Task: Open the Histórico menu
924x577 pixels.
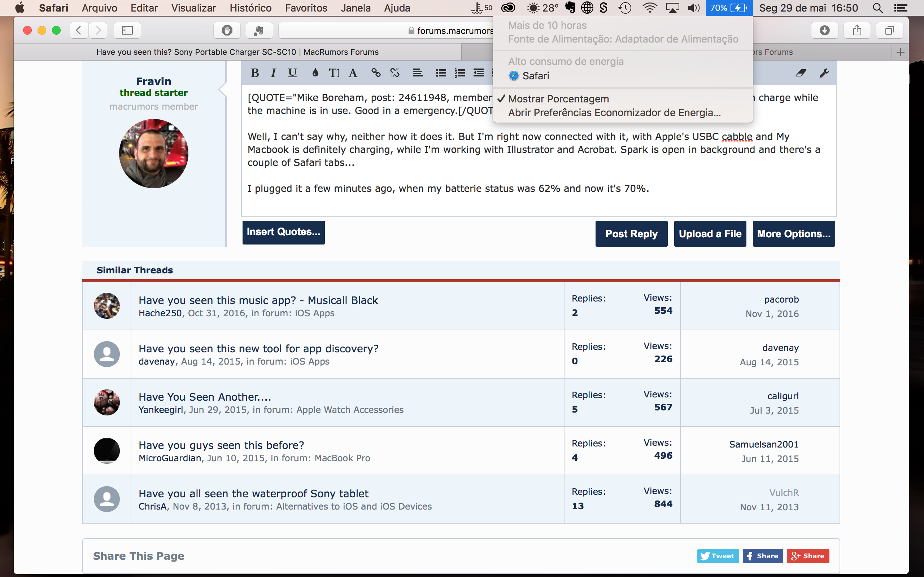Action: tap(250, 8)
